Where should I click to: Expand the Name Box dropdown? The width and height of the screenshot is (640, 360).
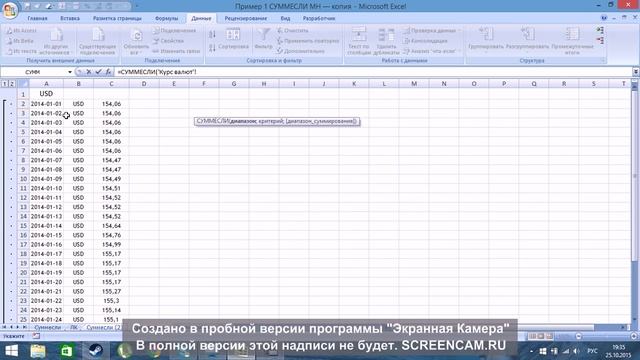pos(70,72)
